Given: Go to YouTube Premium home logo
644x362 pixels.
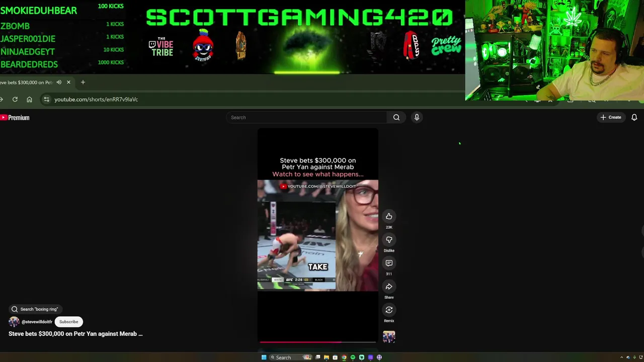Looking at the screenshot, I should point(15,118).
